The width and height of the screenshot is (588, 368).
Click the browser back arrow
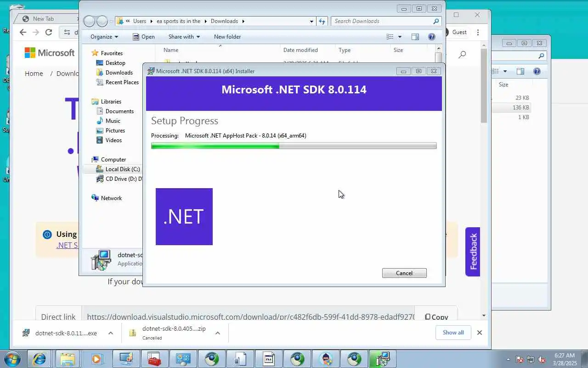pos(23,32)
